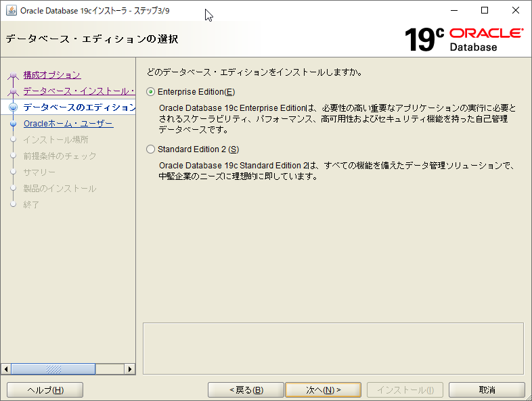Maximize the installer window
The width and height of the screenshot is (532, 401).
[485, 11]
